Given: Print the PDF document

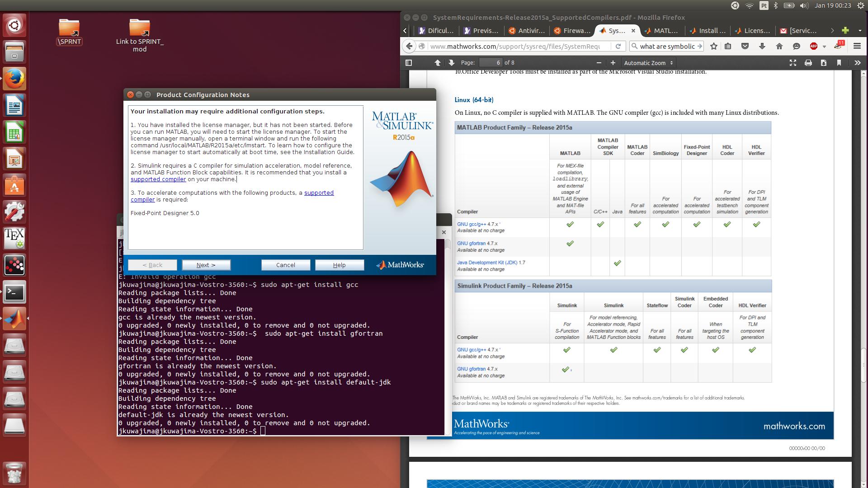Looking at the screenshot, I should coord(808,63).
